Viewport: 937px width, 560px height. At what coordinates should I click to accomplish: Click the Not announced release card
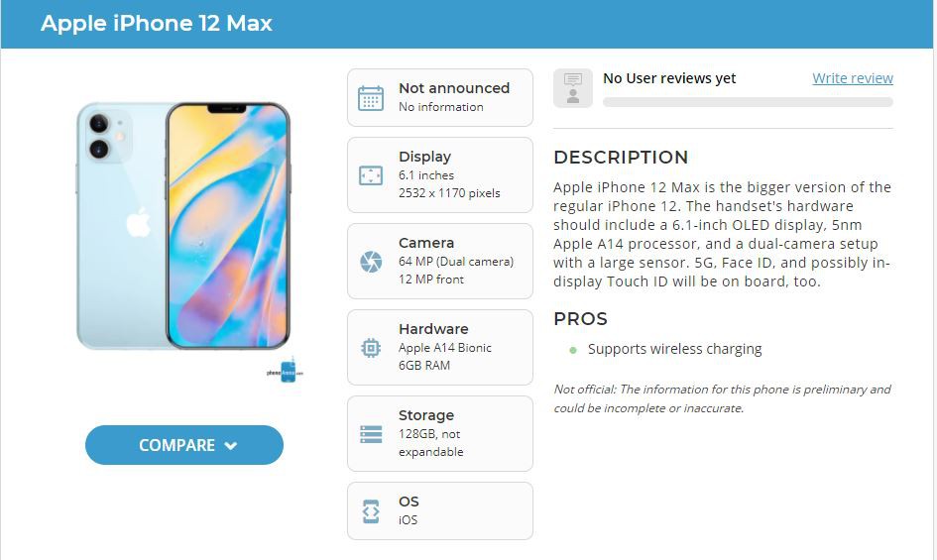coord(440,97)
